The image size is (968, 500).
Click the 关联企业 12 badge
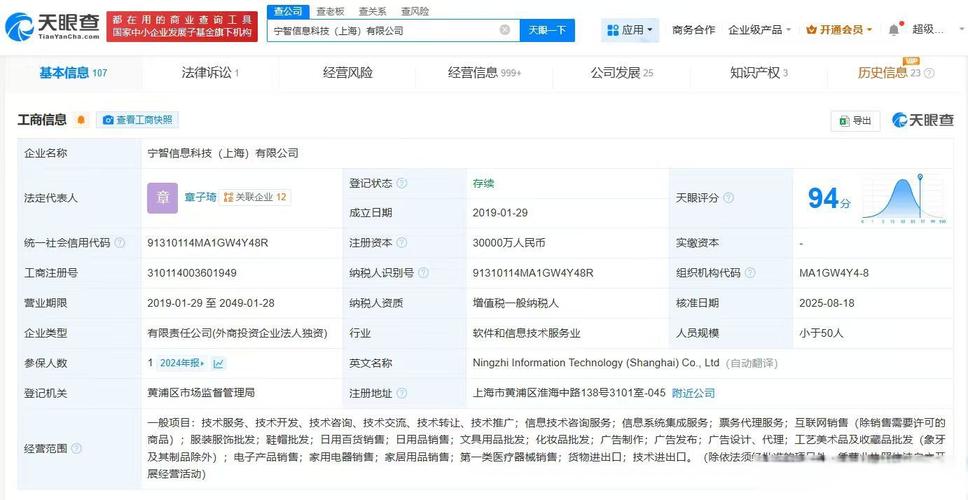pos(255,198)
